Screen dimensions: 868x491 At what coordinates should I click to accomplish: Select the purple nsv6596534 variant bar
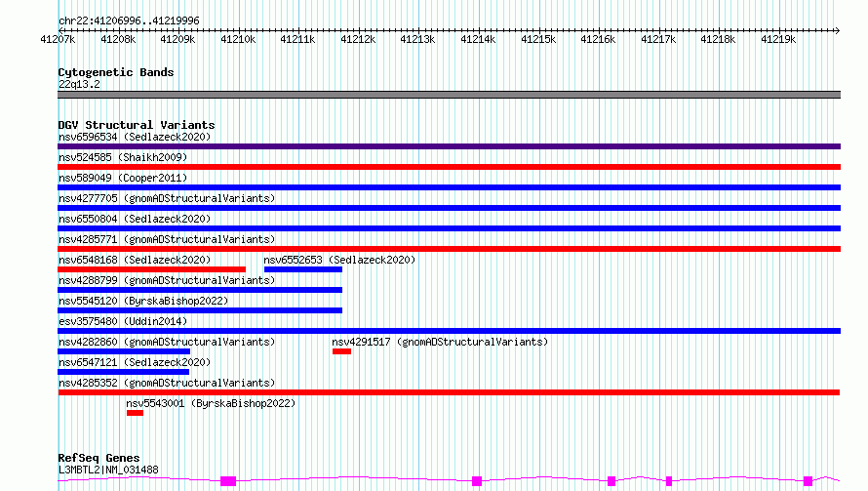(x=449, y=146)
